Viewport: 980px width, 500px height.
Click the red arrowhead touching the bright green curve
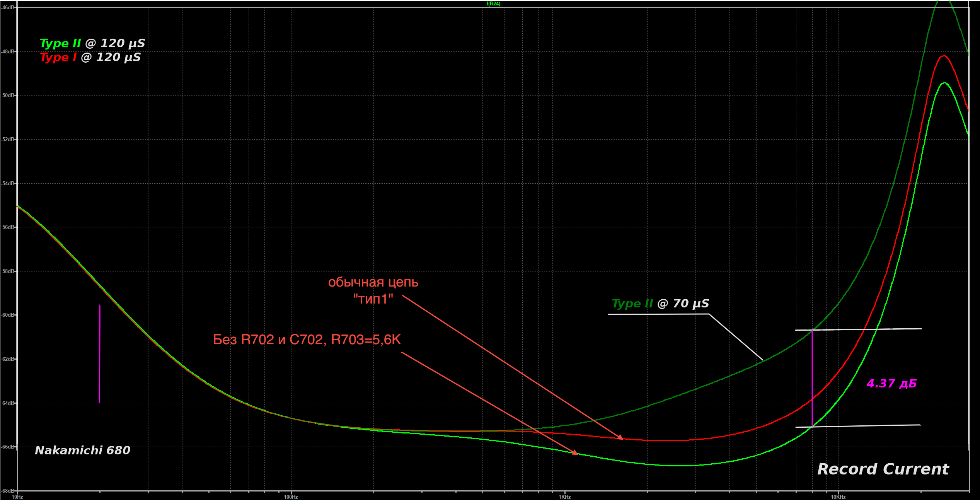574,452
